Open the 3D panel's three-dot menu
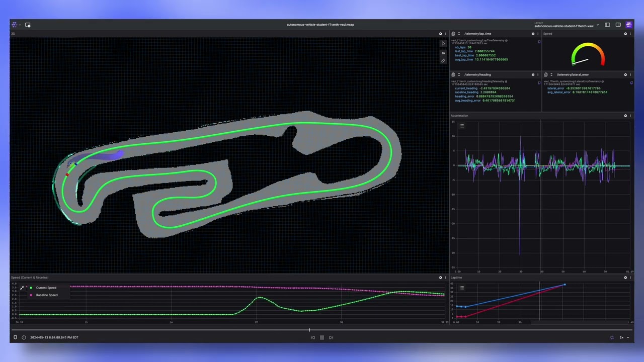This screenshot has height=362, width=644. 446,34
